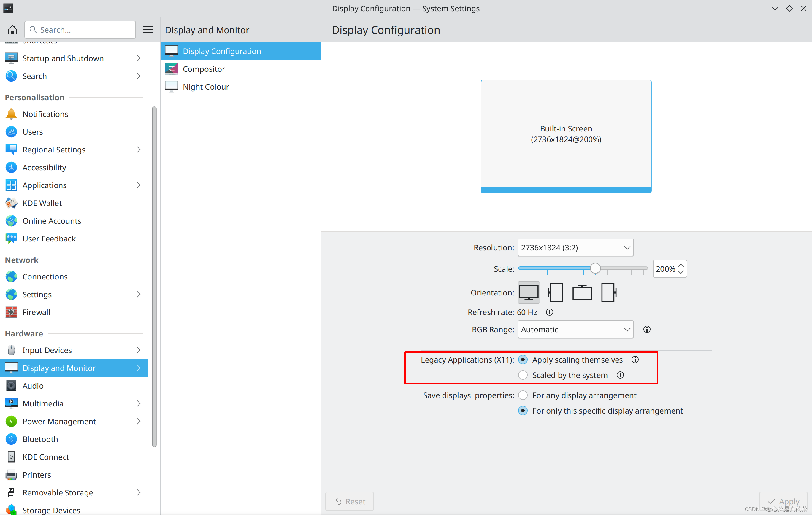This screenshot has height=515, width=812.
Task: Select the normal landscape orientation icon
Action: [x=528, y=292]
